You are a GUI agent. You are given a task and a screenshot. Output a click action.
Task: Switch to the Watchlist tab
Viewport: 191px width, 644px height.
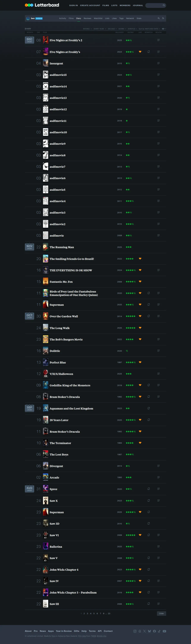(98, 18)
